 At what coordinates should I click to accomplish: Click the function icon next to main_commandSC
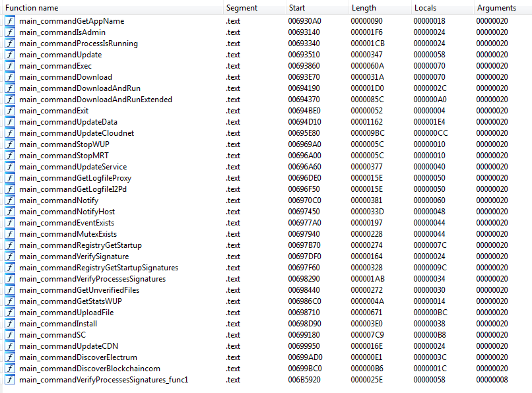point(10,335)
